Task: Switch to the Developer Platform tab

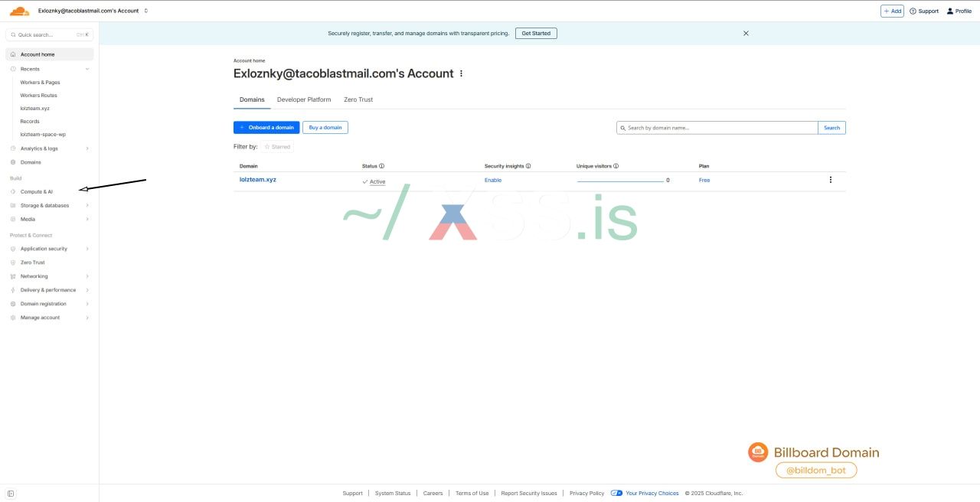Action: coord(304,99)
